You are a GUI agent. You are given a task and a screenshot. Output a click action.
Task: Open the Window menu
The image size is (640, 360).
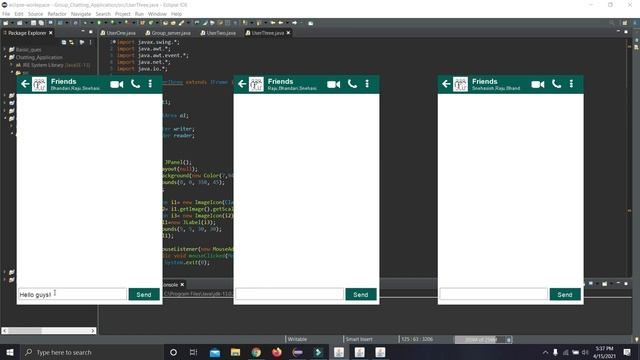click(x=157, y=14)
